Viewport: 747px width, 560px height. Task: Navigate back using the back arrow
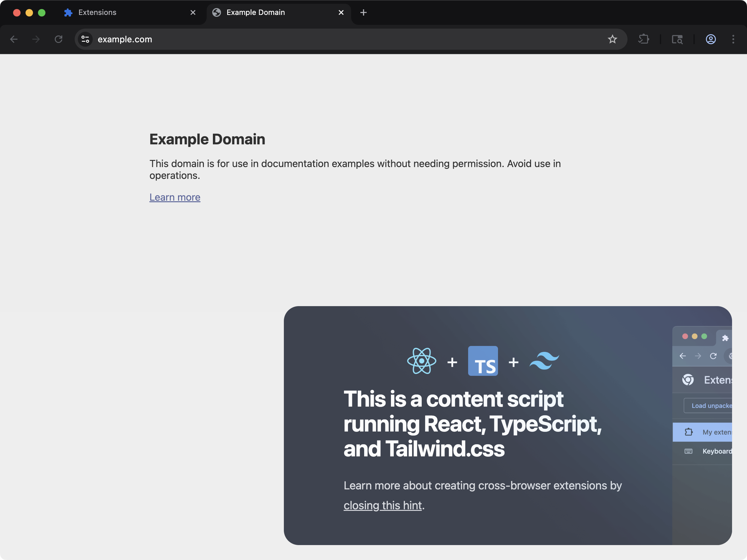[x=14, y=39]
